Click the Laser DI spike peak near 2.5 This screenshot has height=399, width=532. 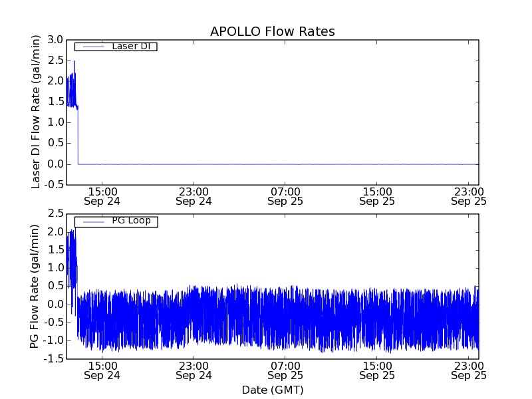click(x=74, y=62)
